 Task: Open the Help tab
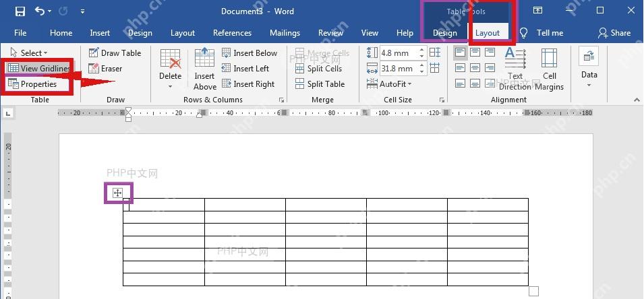coord(405,33)
